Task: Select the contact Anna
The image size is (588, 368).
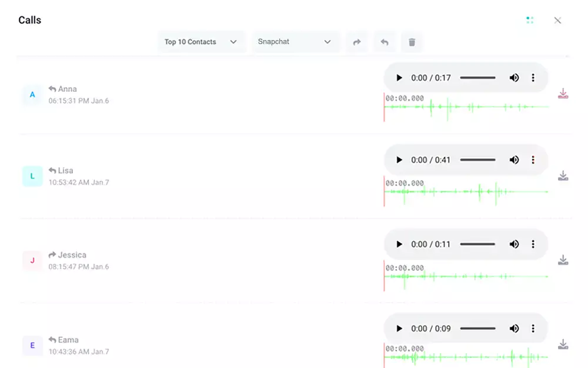Action: [x=68, y=88]
